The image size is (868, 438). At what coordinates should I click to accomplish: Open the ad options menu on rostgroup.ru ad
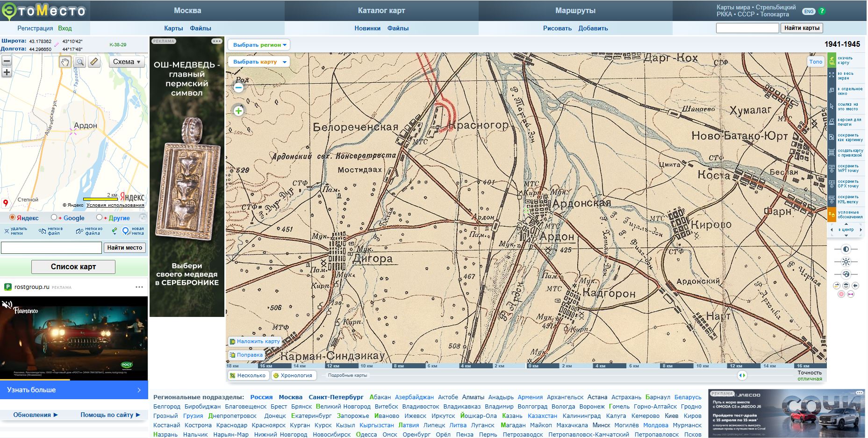pyautogui.click(x=139, y=287)
